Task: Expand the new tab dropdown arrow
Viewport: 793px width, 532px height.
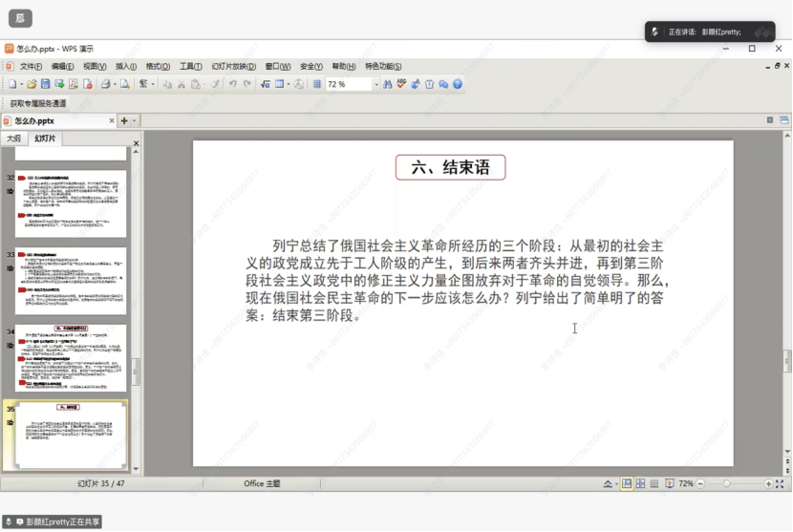Action: click(134, 121)
